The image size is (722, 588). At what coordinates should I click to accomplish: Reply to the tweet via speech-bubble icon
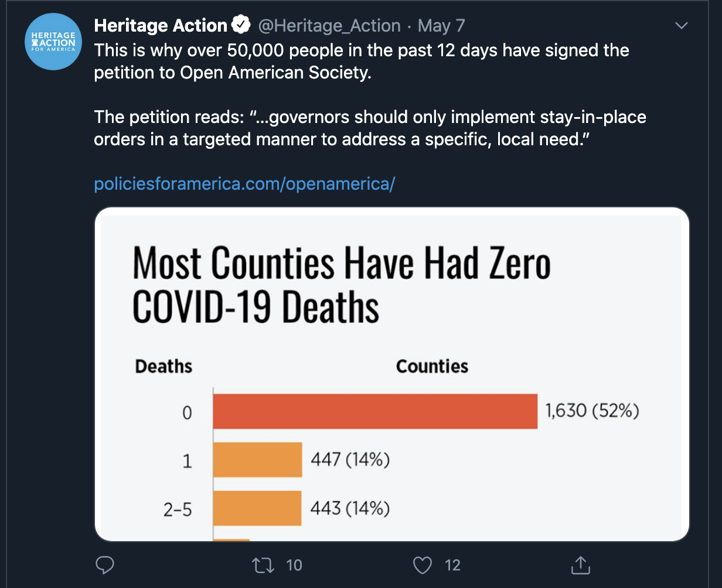(x=104, y=565)
